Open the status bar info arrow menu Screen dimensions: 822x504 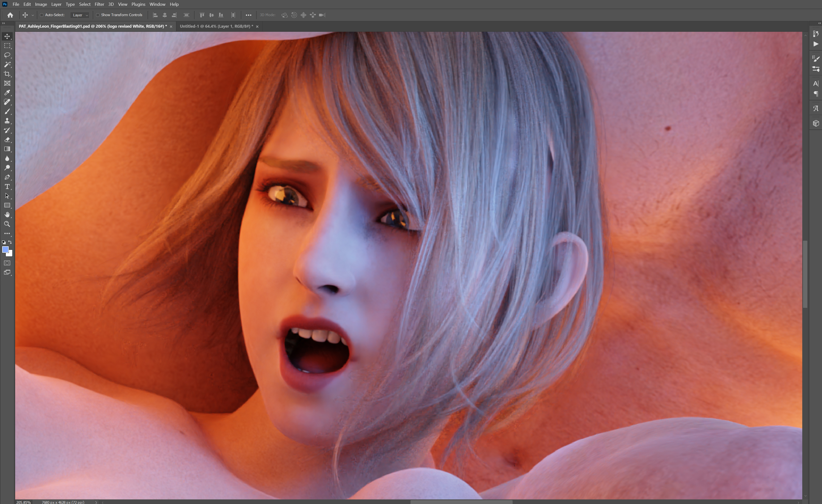tap(96, 502)
